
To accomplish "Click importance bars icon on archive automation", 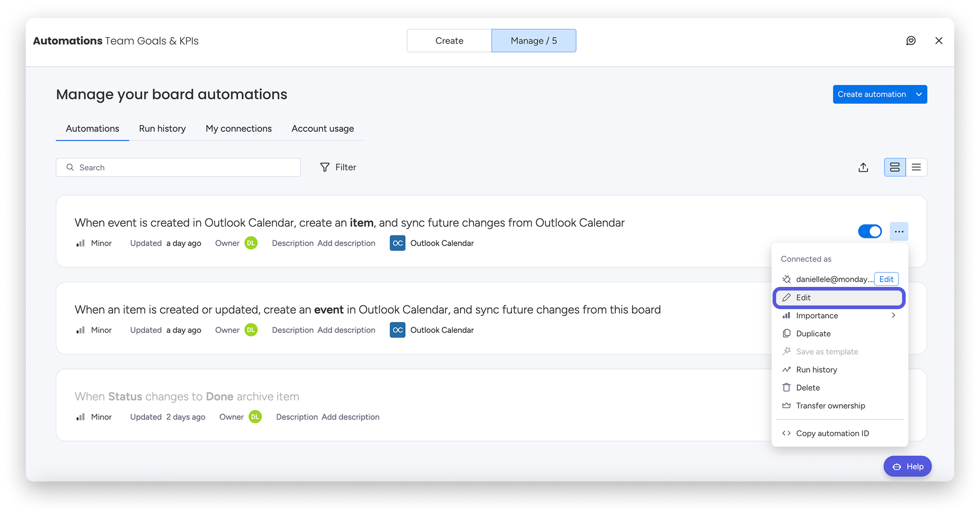I will [x=81, y=417].
